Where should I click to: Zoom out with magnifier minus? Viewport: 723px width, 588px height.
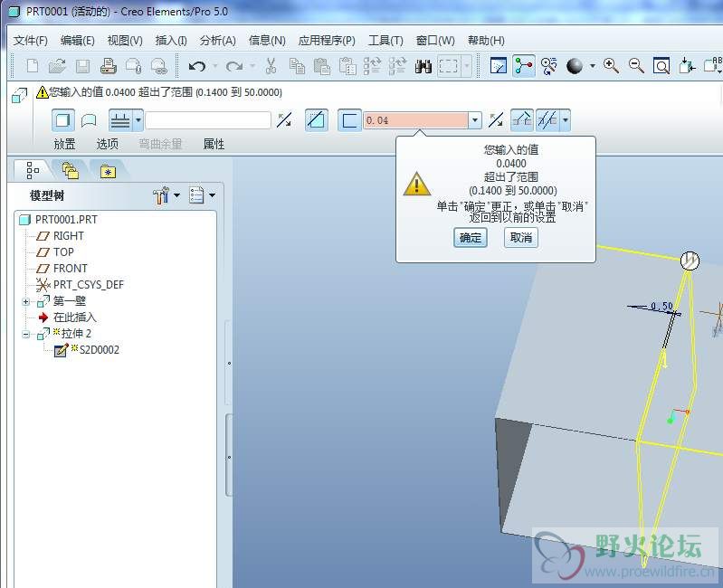click(636, 66)
